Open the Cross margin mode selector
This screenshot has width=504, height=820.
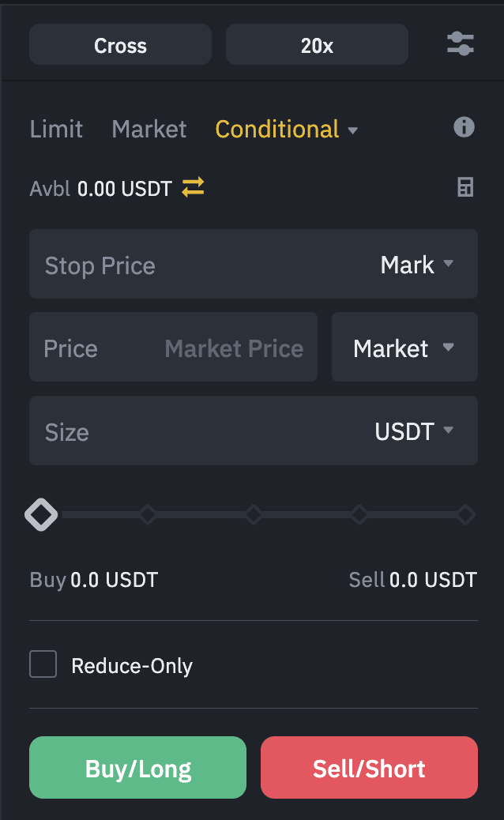click(120, 45)
